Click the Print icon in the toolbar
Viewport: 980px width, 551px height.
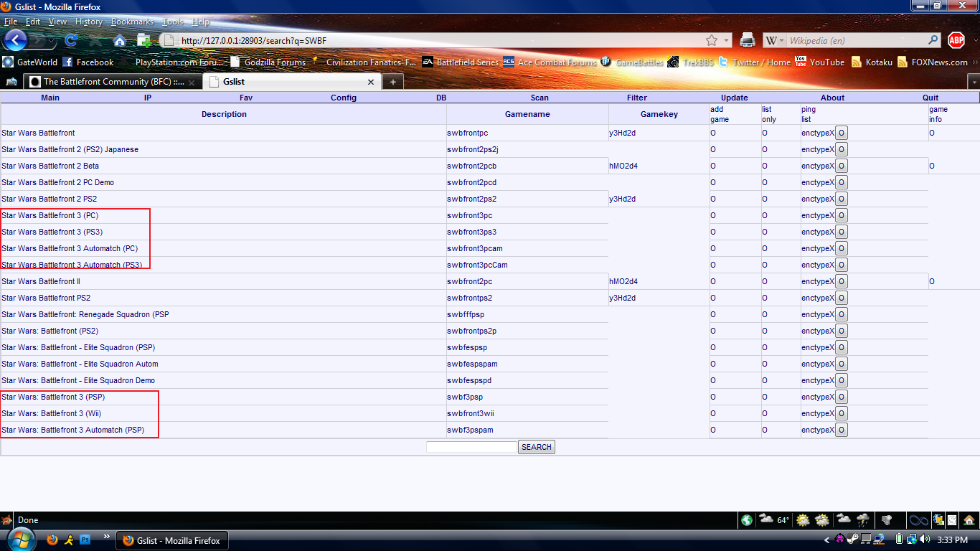click(748, 40)
